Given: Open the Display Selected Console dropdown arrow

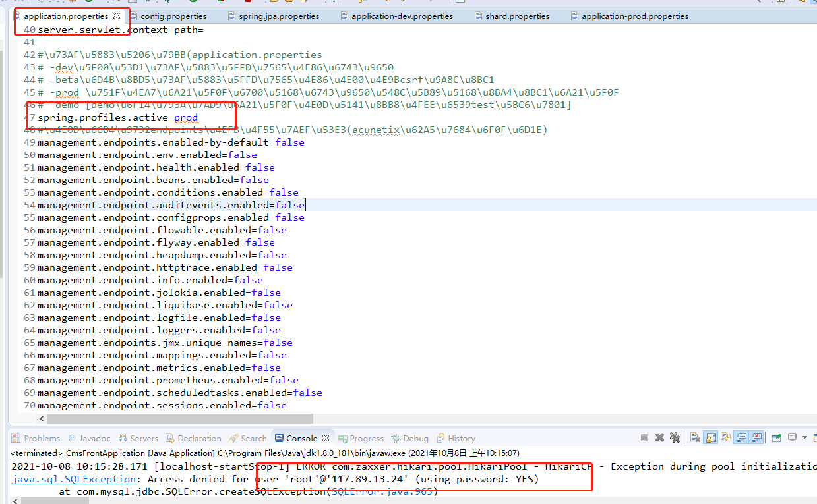Looking at the screenshot, I should coord(804,437).
